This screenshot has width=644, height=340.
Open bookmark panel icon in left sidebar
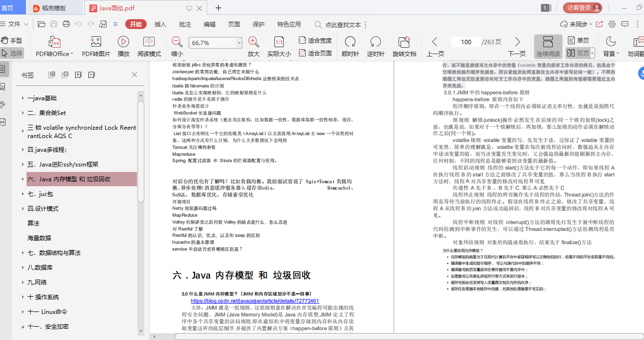(x=3, y=69)
